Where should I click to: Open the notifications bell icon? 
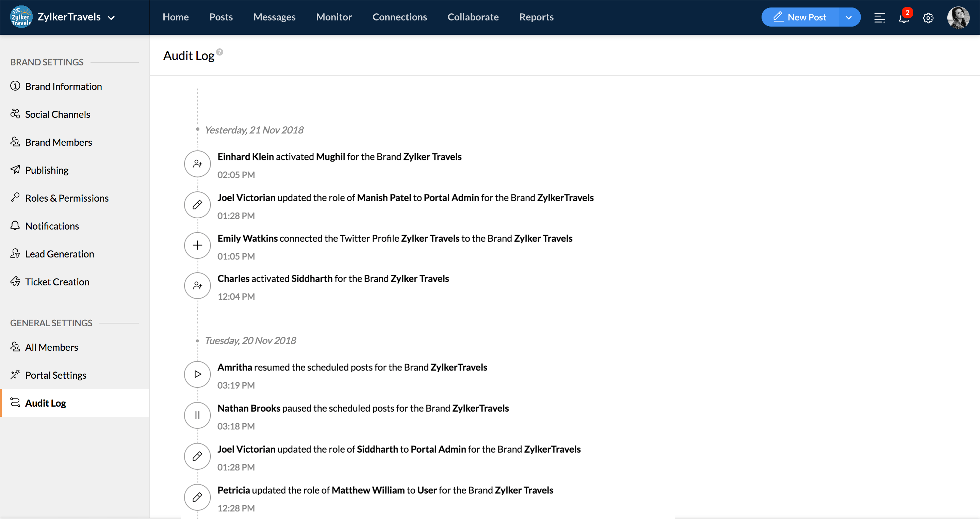903,17
